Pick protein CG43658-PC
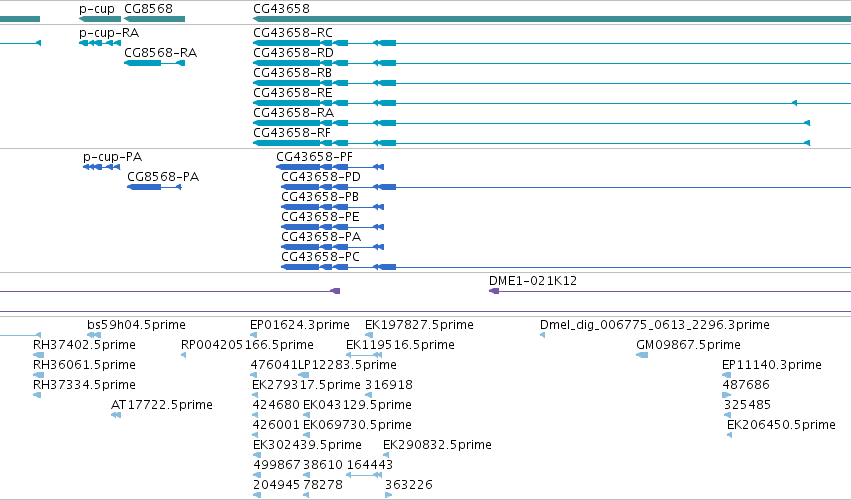Image resolution: width=851 pixels, height=500 pixels. [320, 256]
